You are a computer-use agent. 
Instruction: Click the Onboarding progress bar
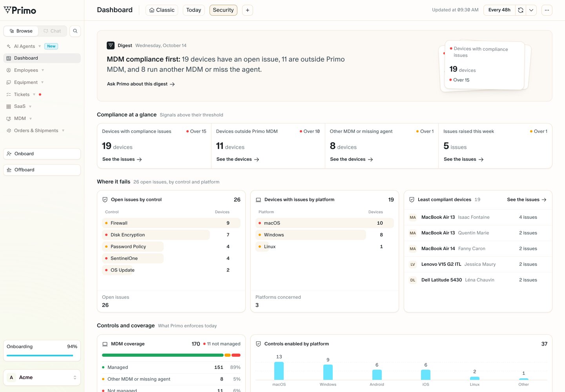pos(40,356)
